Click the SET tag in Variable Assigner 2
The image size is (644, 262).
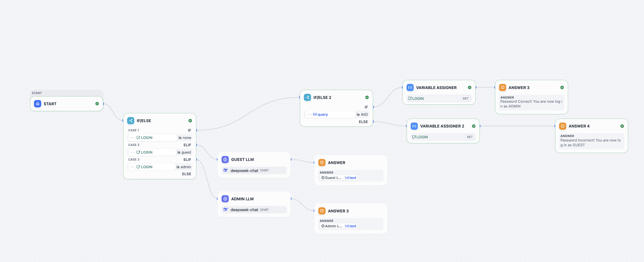(469, 137)
